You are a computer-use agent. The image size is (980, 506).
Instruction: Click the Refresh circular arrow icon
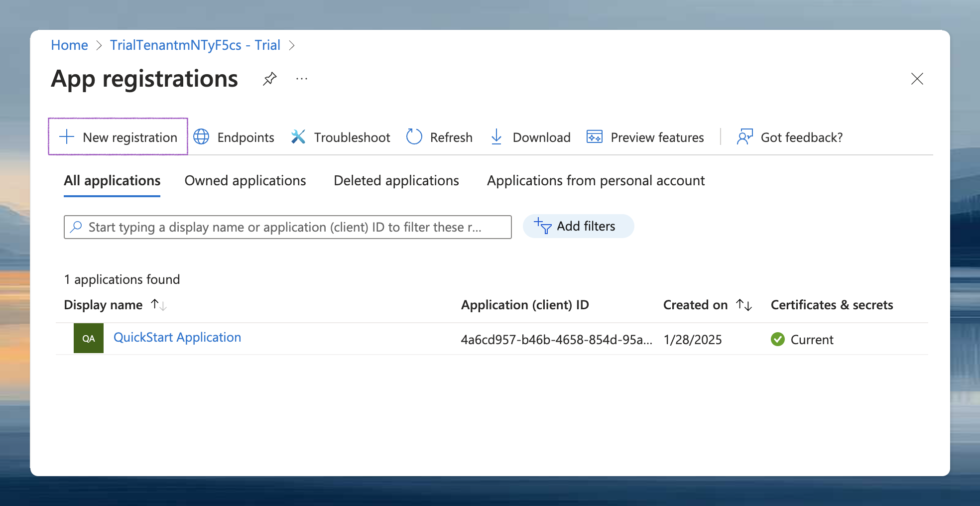414,136
